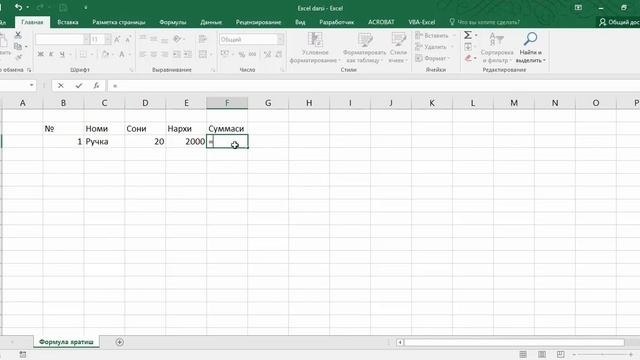Add a new sheet with plus button

click(120, 342)
